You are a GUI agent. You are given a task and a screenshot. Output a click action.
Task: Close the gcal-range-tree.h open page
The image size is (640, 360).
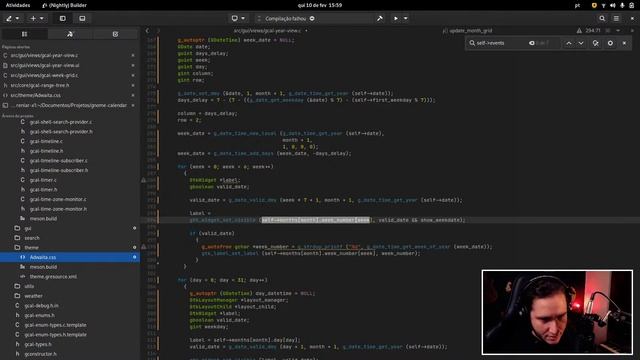coord(133,85)
